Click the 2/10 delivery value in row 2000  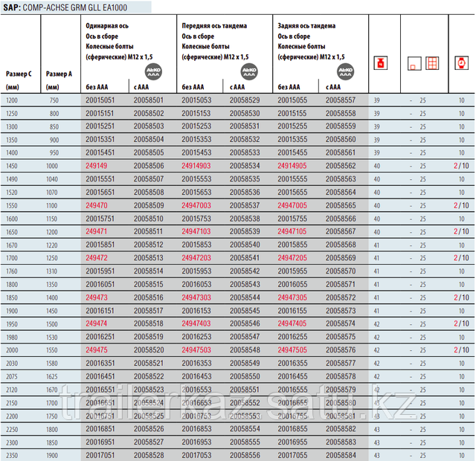(x=461, y=350)
